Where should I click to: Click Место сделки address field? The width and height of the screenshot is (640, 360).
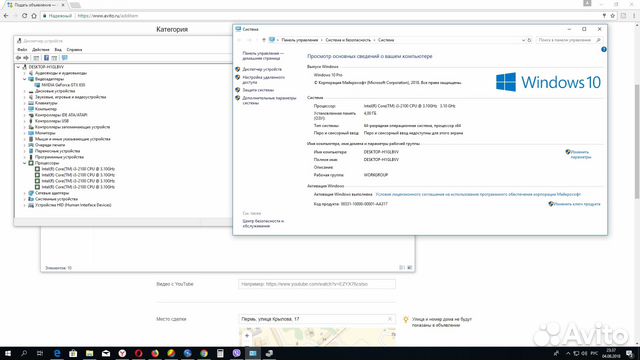point(317,319)
